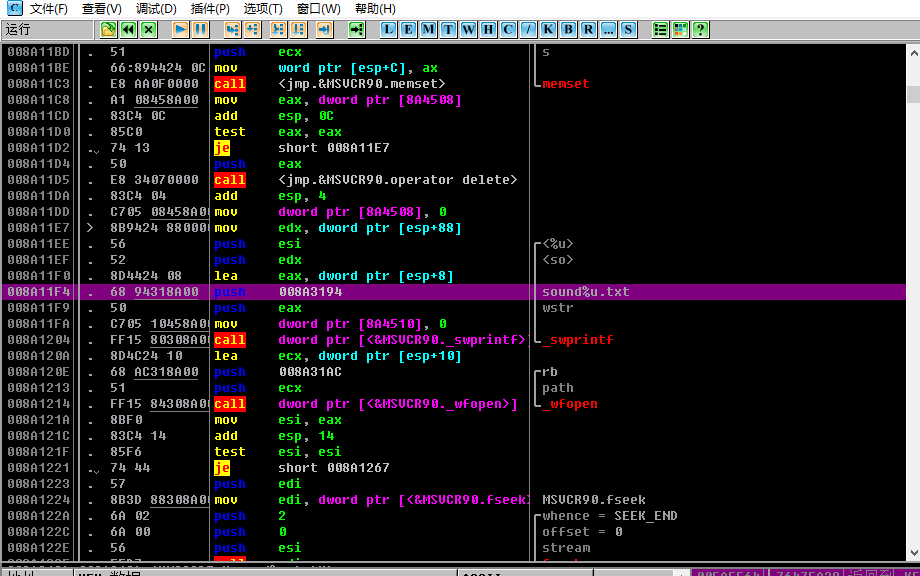The height and width of the screenshot is (576, 920).
Task: Open the Memory map with the M button
Action: click(x=428, y=29)
